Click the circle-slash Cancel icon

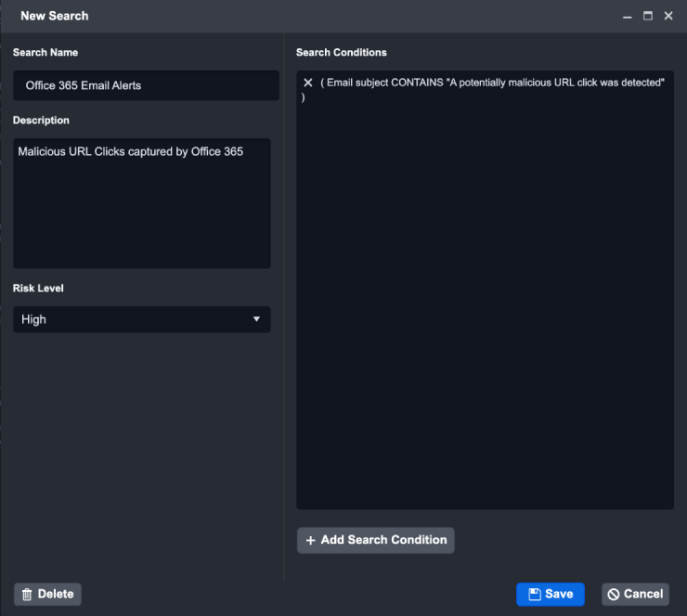pos(614,595)
